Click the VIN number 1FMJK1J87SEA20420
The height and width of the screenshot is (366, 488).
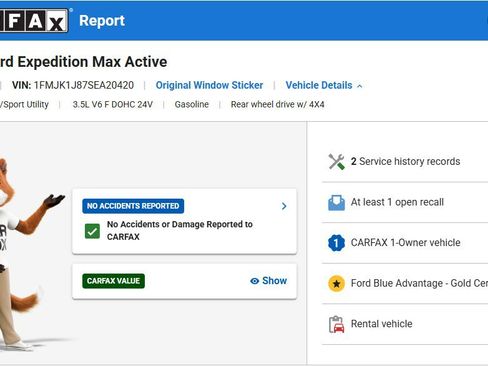(84, 85)
